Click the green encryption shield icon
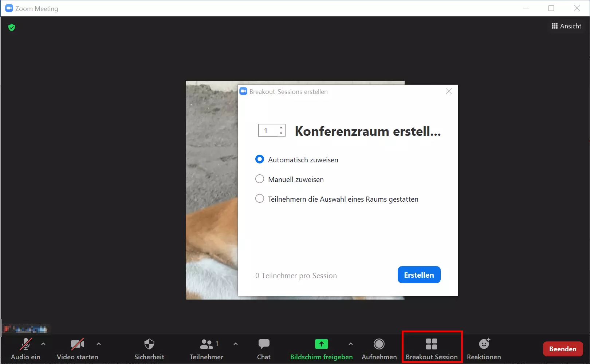 coord(12,27)
